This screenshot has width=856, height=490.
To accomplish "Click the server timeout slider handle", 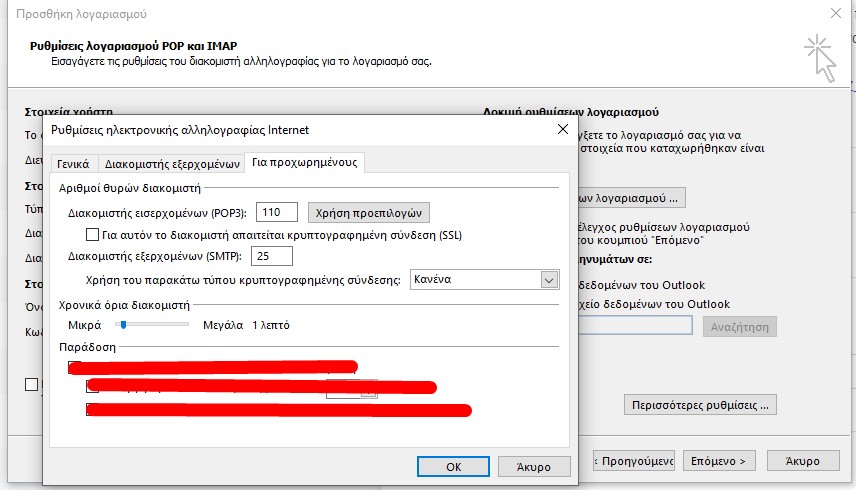I will 122,325.
